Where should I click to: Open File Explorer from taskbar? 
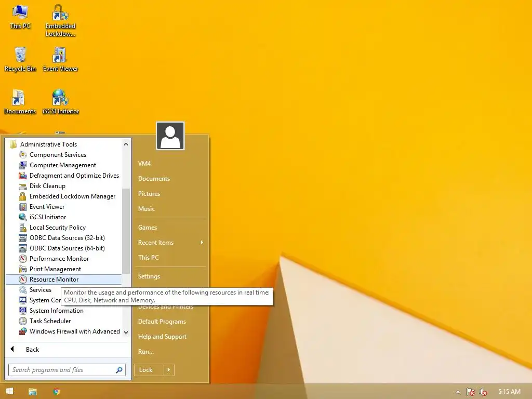click(x=33, y=392)
